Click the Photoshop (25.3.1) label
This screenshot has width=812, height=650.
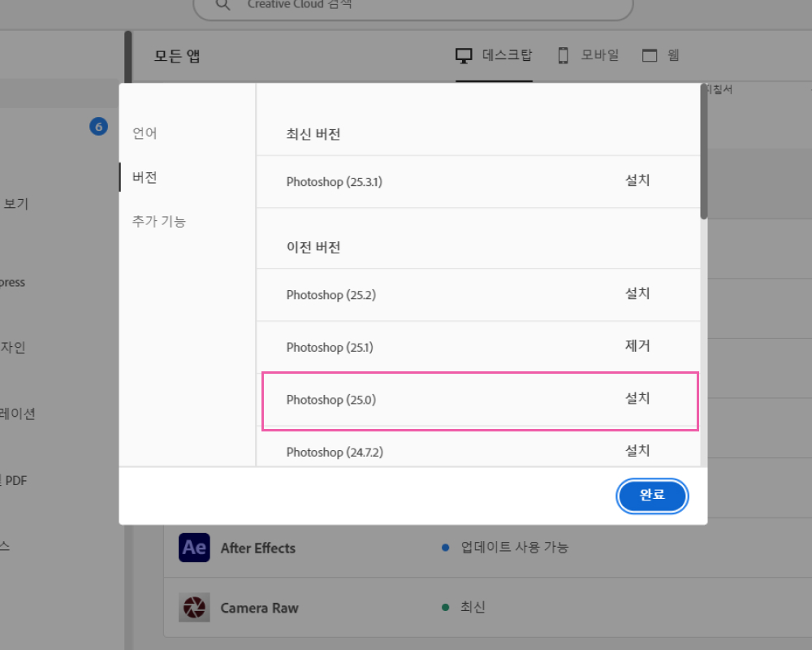335,182
